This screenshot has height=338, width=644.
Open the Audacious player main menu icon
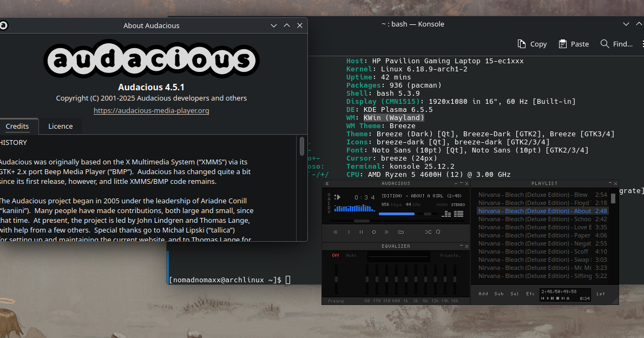327,183
